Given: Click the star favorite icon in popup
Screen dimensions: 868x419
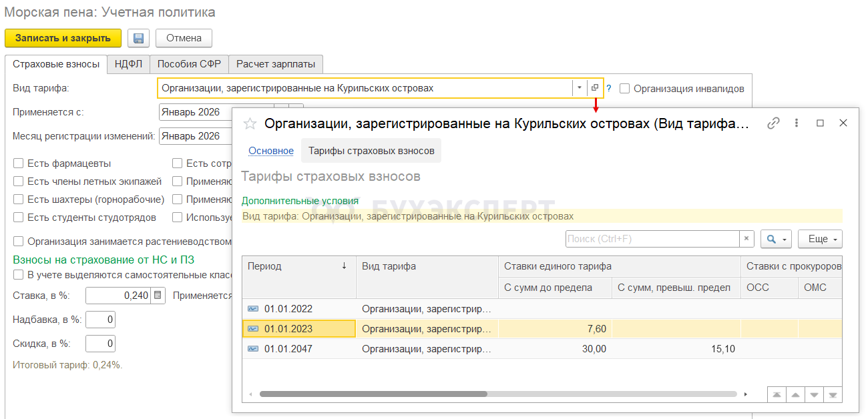Looking at the screenshot, I should [x=250, y=123].
